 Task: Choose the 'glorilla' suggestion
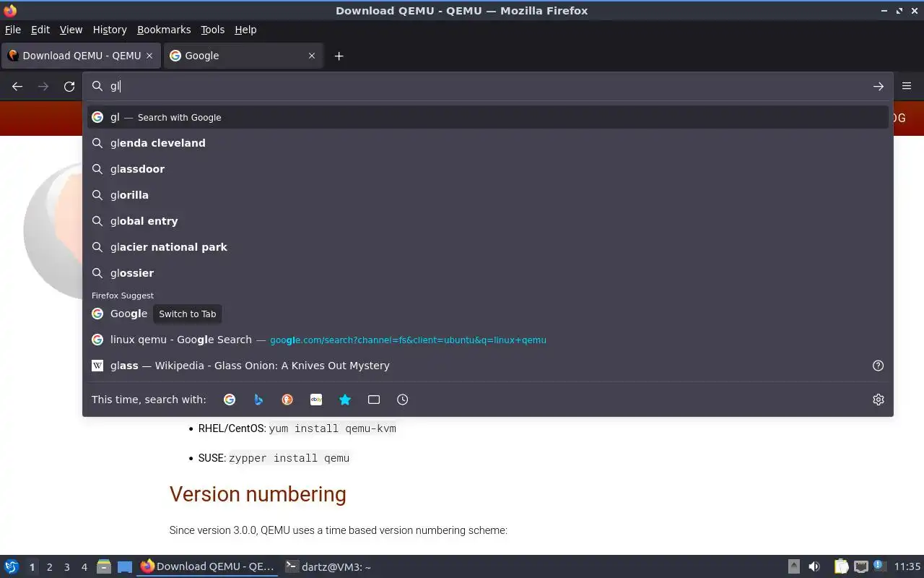click(x=488, y=195)
